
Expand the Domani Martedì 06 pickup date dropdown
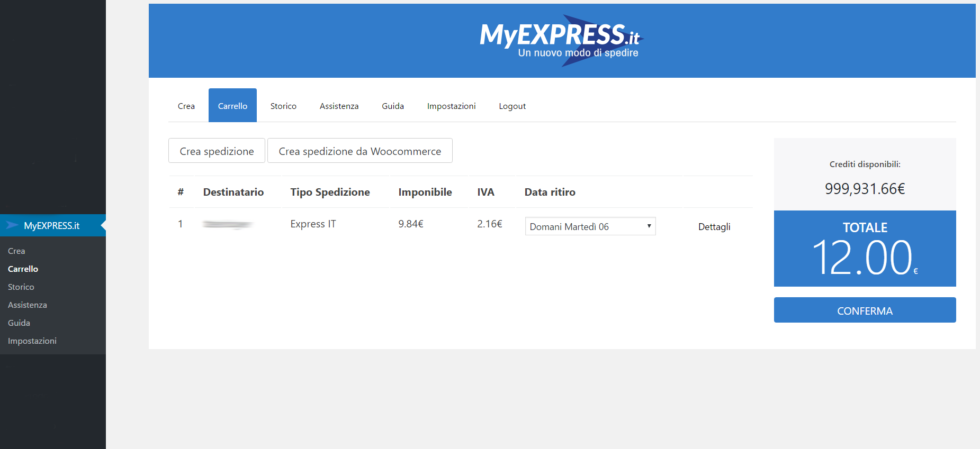590,226
